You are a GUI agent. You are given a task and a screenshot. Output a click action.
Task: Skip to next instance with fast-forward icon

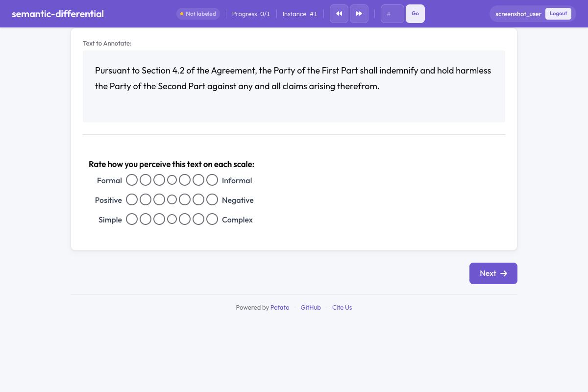[x=359, y=14]
